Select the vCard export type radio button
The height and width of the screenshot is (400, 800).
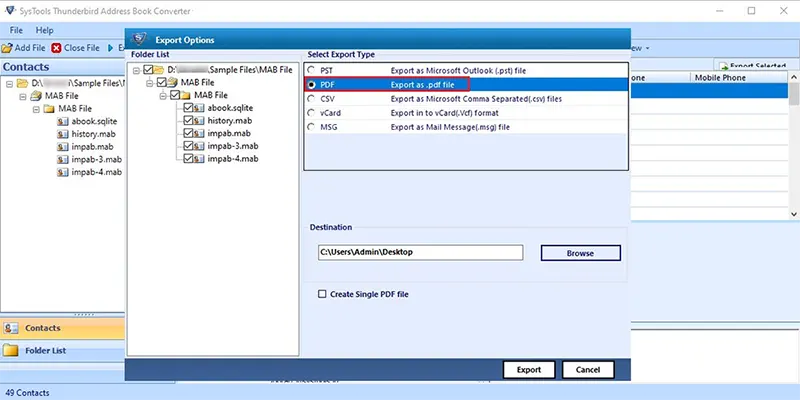(311, 113)
